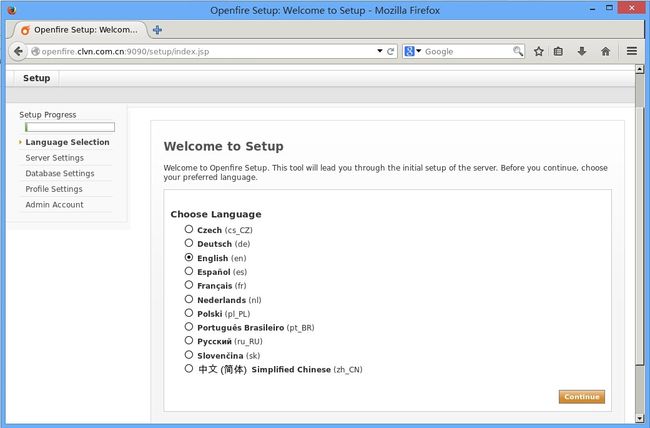The height and width of the screenshot is (428, 650).
Task: Click the Choose Language heading
Action: pos(216,214)
